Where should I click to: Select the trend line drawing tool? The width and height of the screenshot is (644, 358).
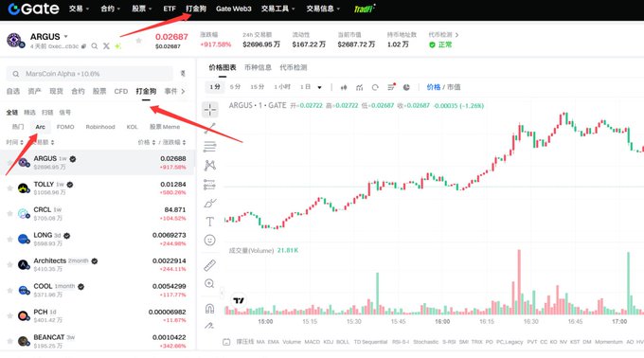(210, 128)
